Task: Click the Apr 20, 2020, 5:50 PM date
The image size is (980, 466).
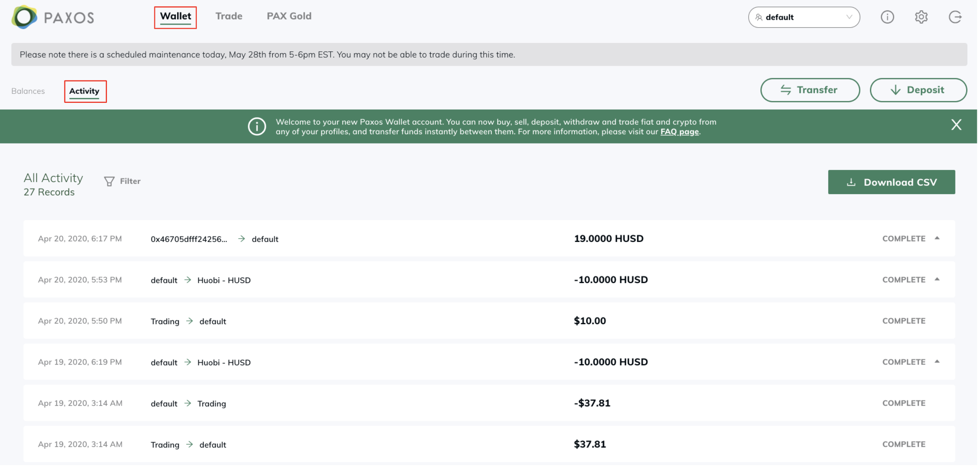Action: click(80, 321)
